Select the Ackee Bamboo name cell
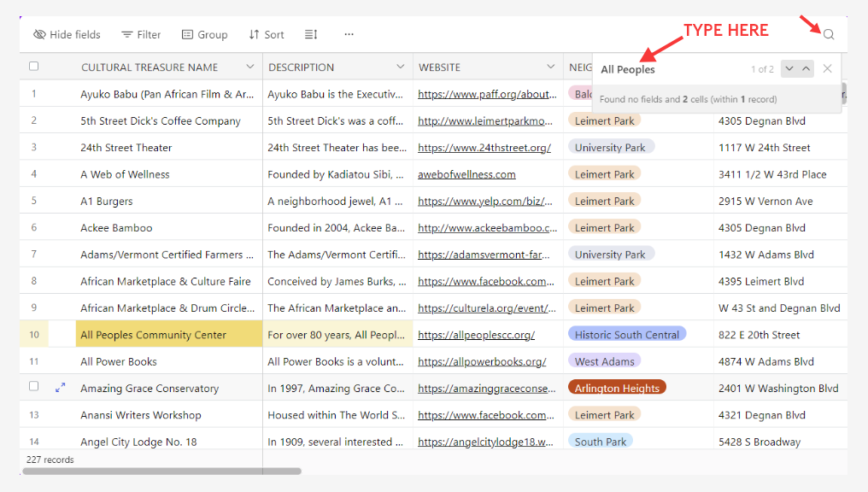The height and width of the screenshot is (492, 868). pyautogui.click(x=169, y=227)
